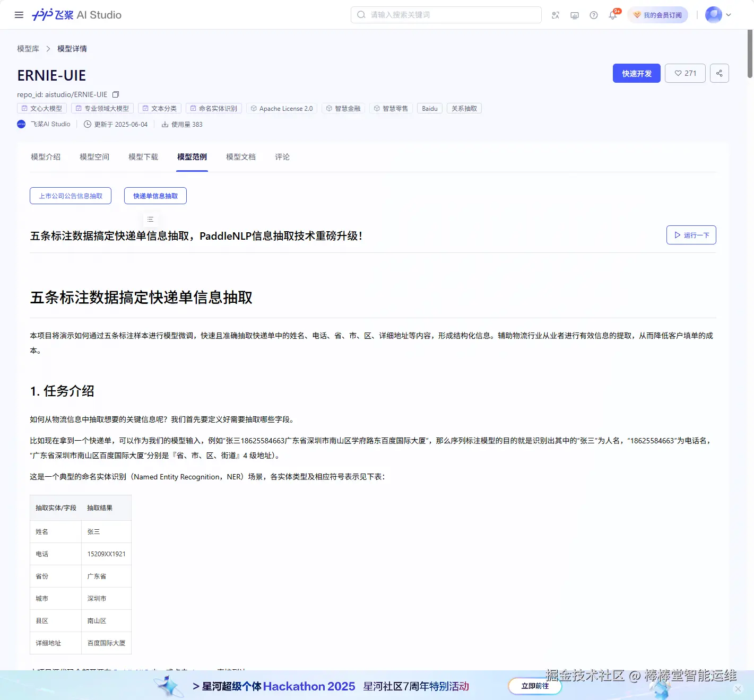Viewport: 754px width, 700px height.
Task: Select the 智慧零售 tag
Action: click(x=391, y=108)
